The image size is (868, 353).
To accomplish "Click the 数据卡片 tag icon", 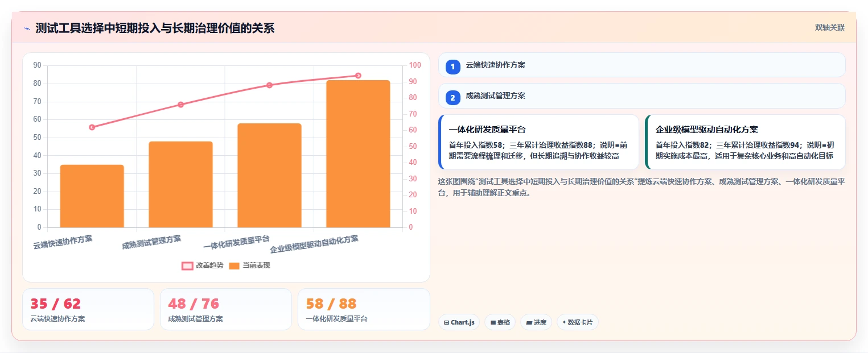I will pos(564,322).
